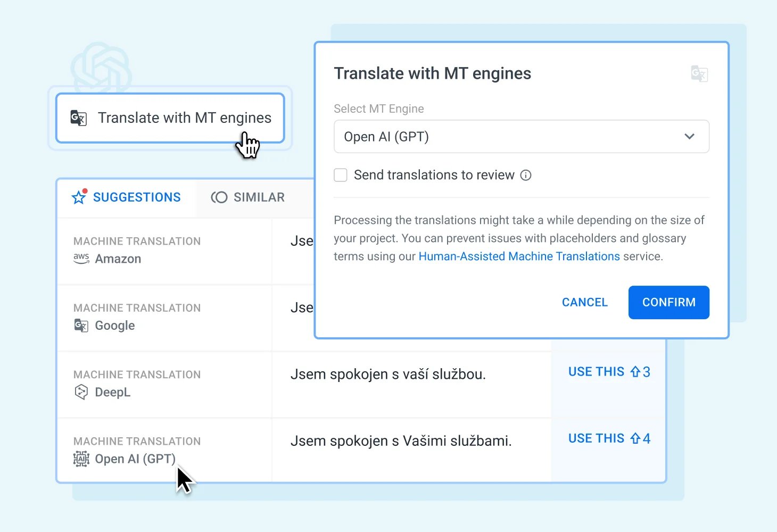Image resolution: width=777 pixels, height=532 pixels.
Task: Click the Translate with MT engines button
Action: pos(170,118)
